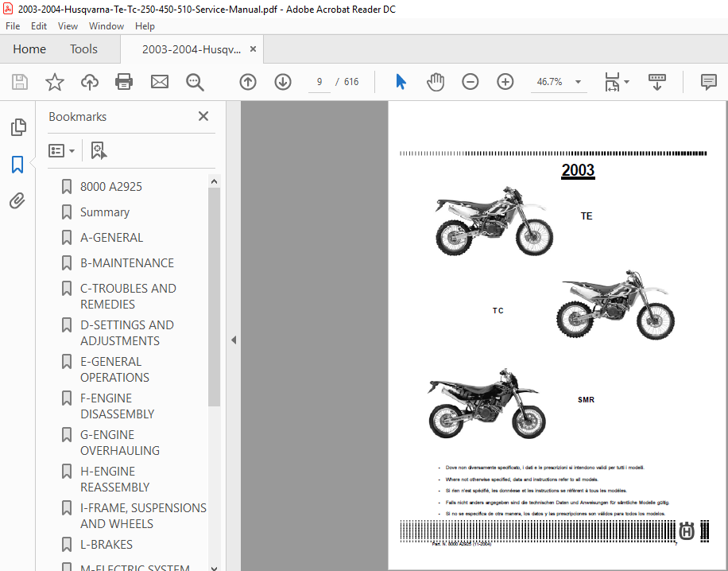Viewport: 728px width, 571px height.
Task: Open I-FRAME, SUSPENSIONS AND WHEELS bookmark
Action: pyautogui.click(x=143, y=515)
